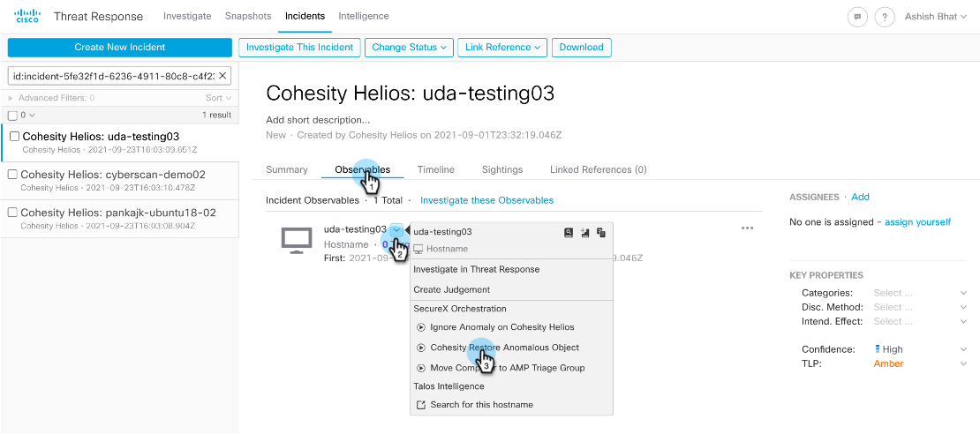The image size is (980, 434).
Task: Click the assign yourself link
Action: tap(917, 222)
